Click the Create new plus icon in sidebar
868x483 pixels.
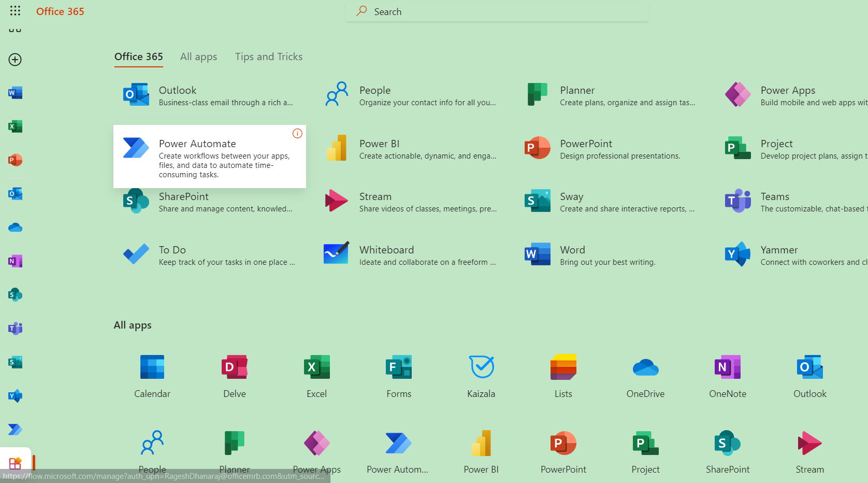15,60
